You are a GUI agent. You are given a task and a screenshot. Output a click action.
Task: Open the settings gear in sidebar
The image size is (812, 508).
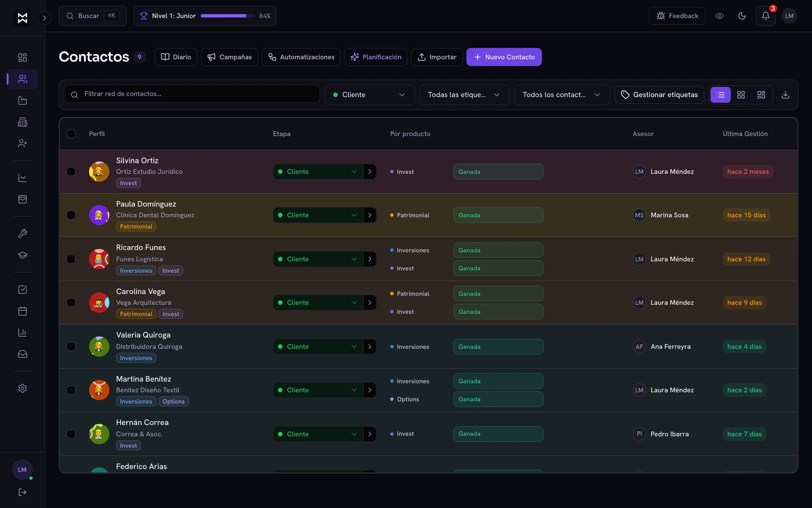coord(23,388)
